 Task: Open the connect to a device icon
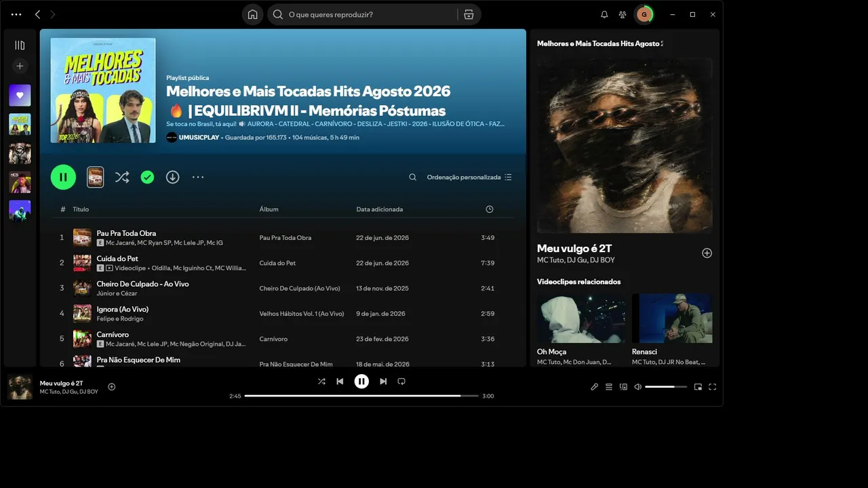(x=623, y=387)
